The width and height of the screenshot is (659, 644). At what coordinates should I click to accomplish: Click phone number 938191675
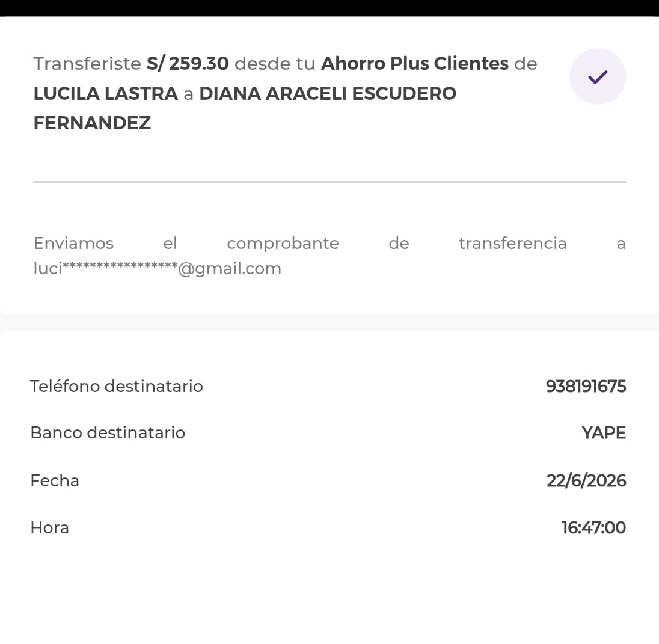pyautogui.click(x=586, y=386)
